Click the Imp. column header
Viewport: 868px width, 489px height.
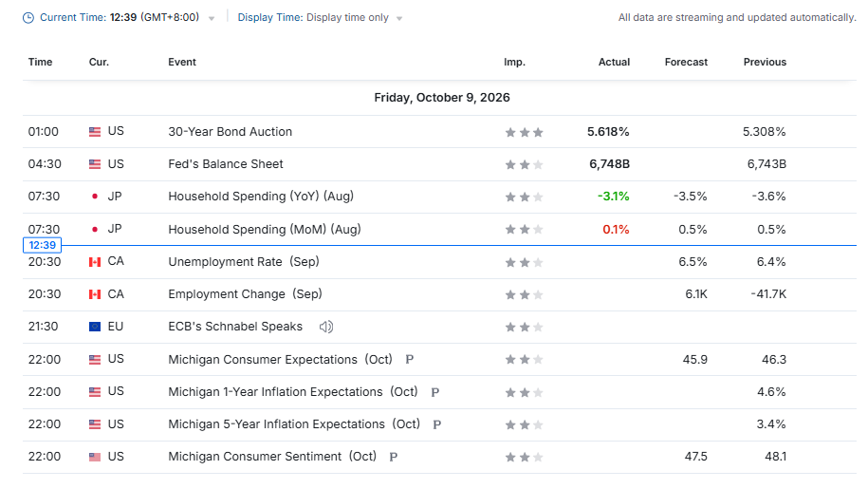(515, 62)
